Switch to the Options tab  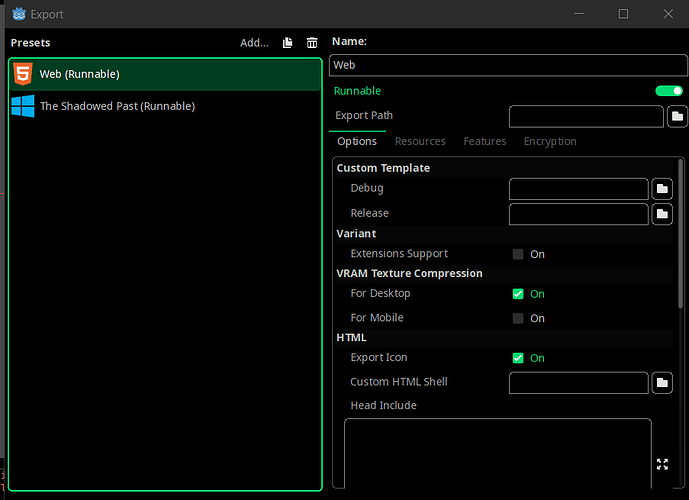[x=357, y=141]
